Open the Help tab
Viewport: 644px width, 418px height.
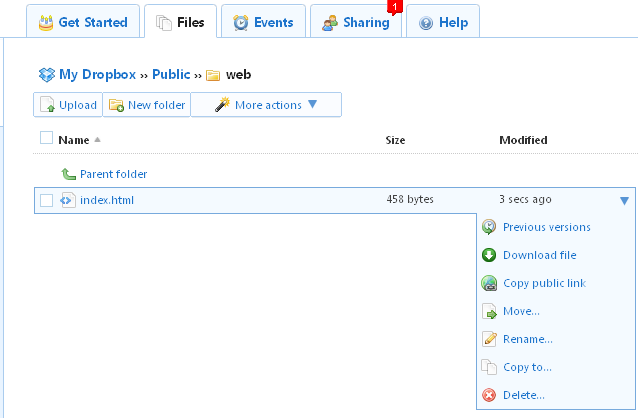click(x=443, y=22)
